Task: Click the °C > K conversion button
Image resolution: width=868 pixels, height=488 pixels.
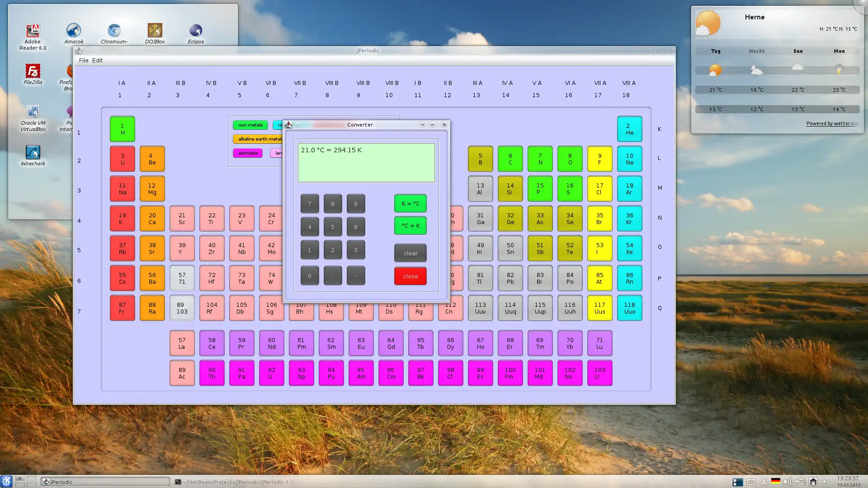Action: click(x=410, y=225)
